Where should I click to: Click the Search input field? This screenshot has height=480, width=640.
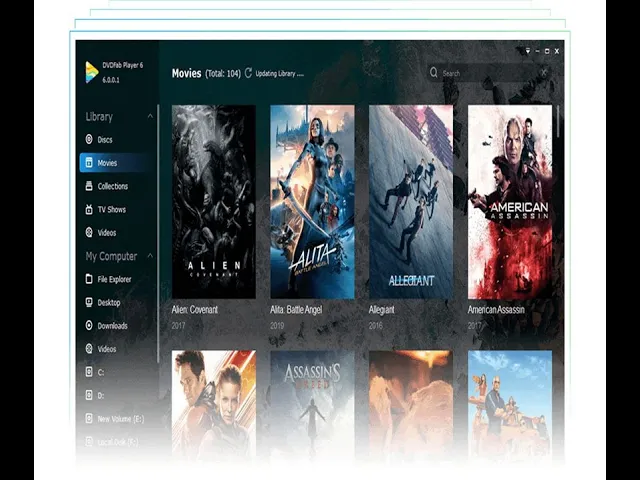[x=490, y=73]
